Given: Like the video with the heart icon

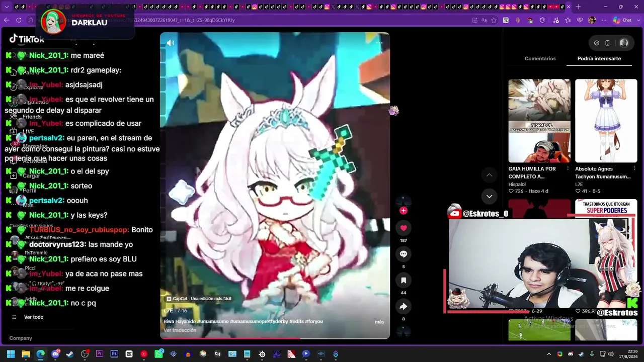Looking at the screenshot, I should point(404,228).
